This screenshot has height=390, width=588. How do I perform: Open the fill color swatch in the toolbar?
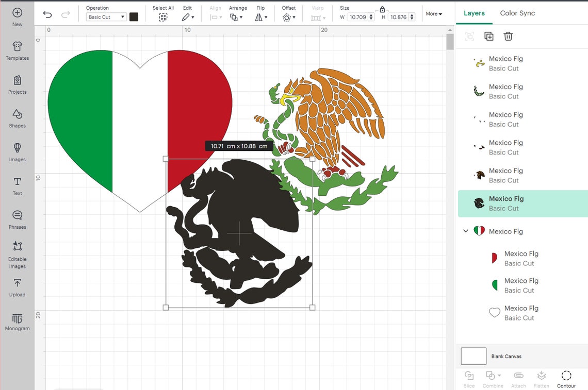pos(134,16)
